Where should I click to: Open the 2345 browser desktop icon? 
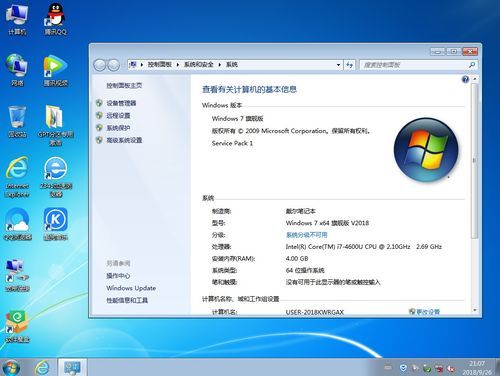point(56,177)
